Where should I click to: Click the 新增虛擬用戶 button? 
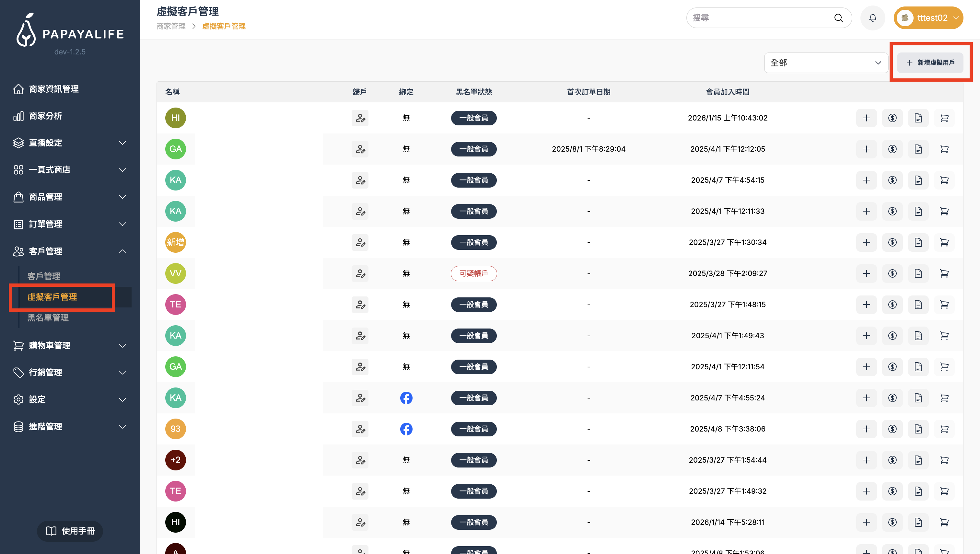(x=930, y=63)
